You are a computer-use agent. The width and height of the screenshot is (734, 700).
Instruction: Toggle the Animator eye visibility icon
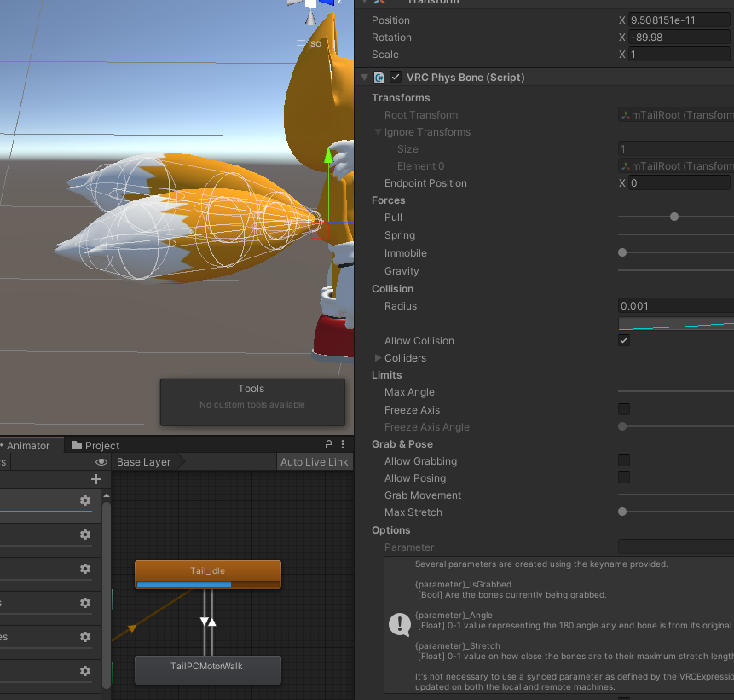point(101,462)
